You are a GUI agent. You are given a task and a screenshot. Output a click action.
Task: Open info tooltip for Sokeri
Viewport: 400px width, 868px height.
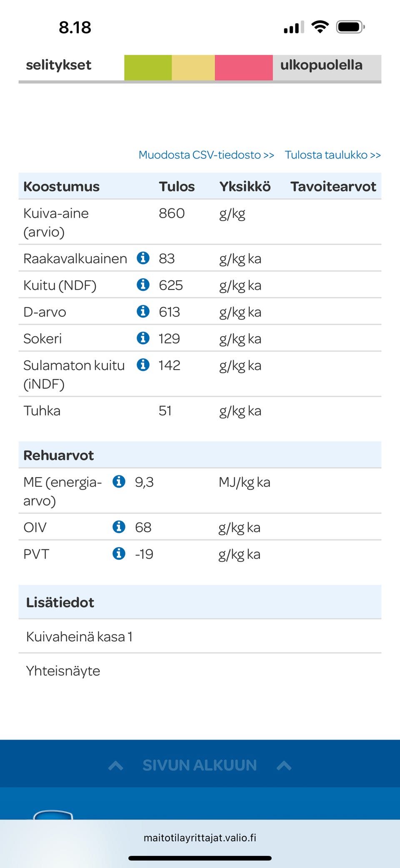144,338
